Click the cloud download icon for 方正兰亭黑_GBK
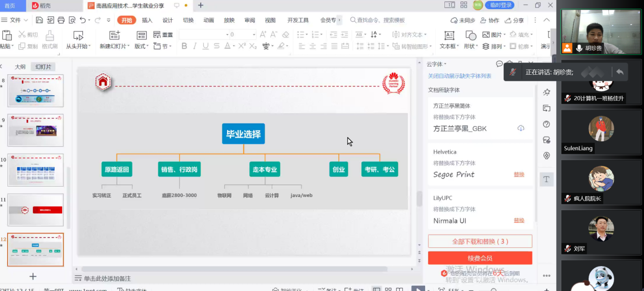This screenshot has height=291, width=644. (x=521, y=128)
